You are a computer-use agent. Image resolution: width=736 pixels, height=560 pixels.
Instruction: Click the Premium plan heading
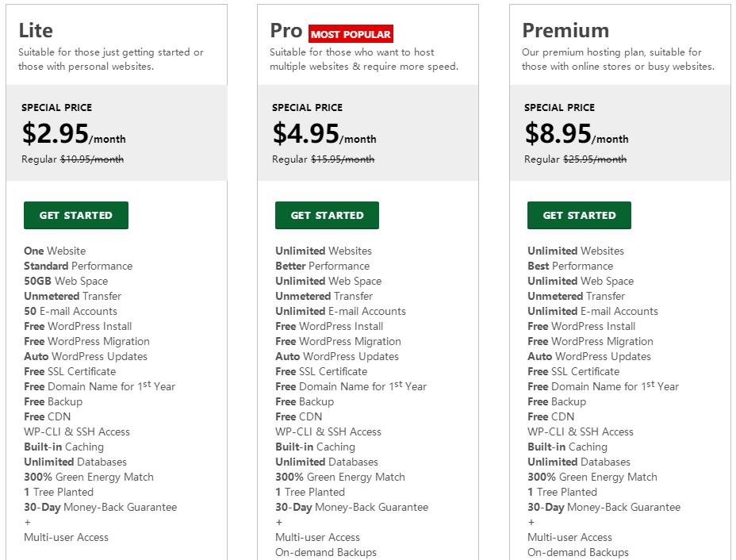(x=565, y=31)
